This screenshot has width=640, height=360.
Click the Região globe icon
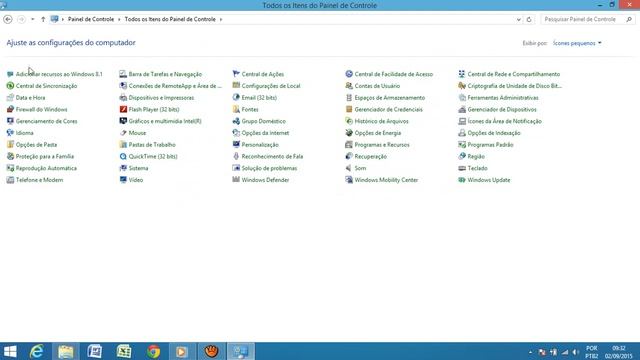coord(462,156)
